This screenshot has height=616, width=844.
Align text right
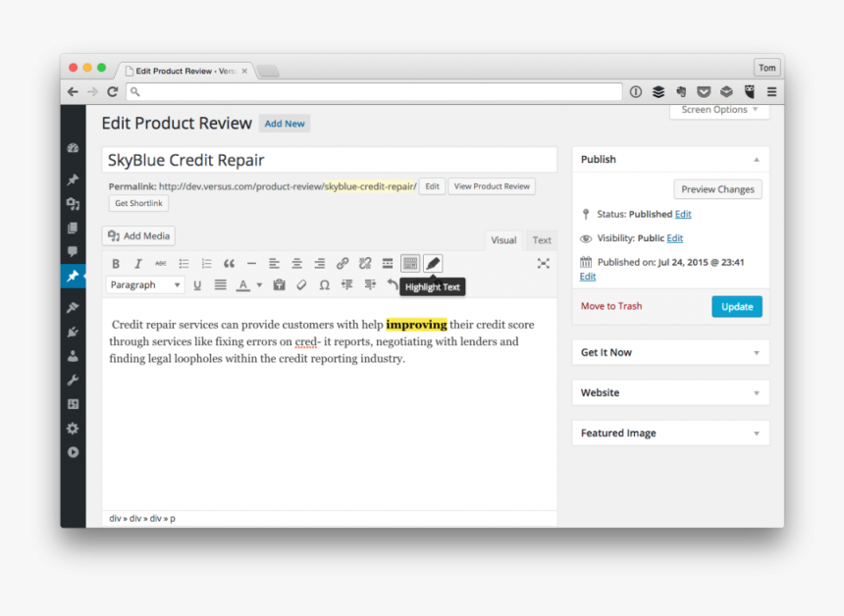click(319, 264)
